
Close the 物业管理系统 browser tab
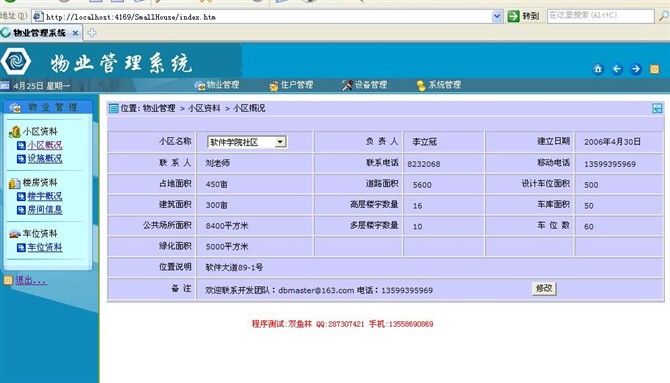tap(75, 33)
